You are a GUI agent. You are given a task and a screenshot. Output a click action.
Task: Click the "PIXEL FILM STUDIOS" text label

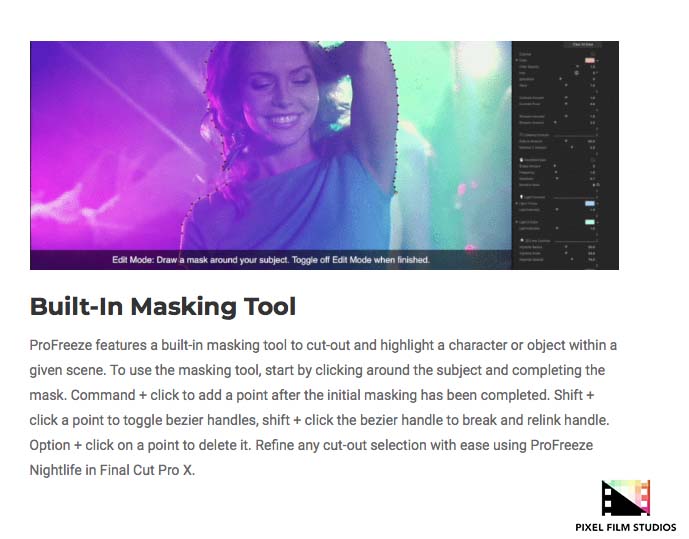(626, 527)
